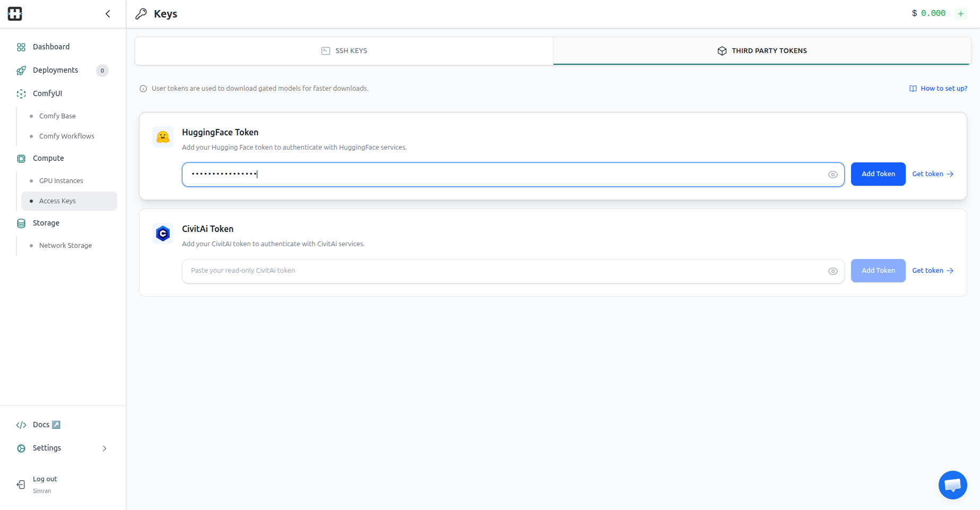Switch to the THIRD PARTY TOKENS tab
This screenshot has width=980, height=510.
pyautogui.click(x=762, y=51)
